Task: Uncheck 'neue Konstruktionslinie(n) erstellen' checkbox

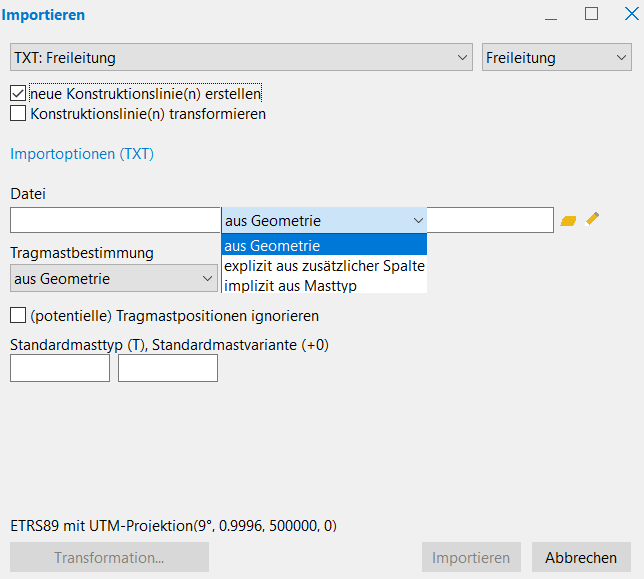Action: [x=18, y=94]
